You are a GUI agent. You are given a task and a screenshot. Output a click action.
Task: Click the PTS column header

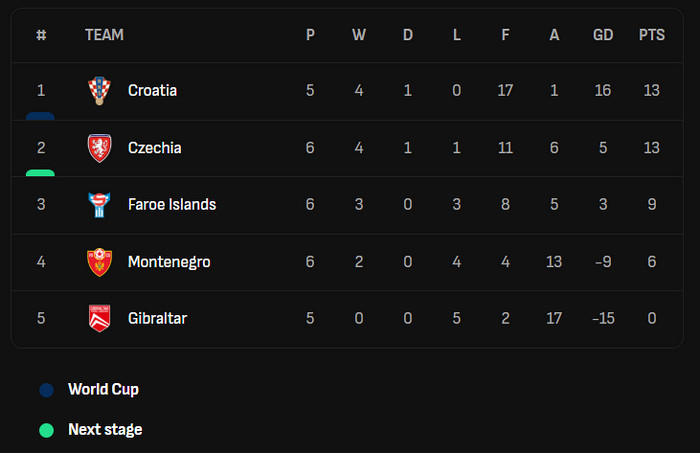(651, 35)
